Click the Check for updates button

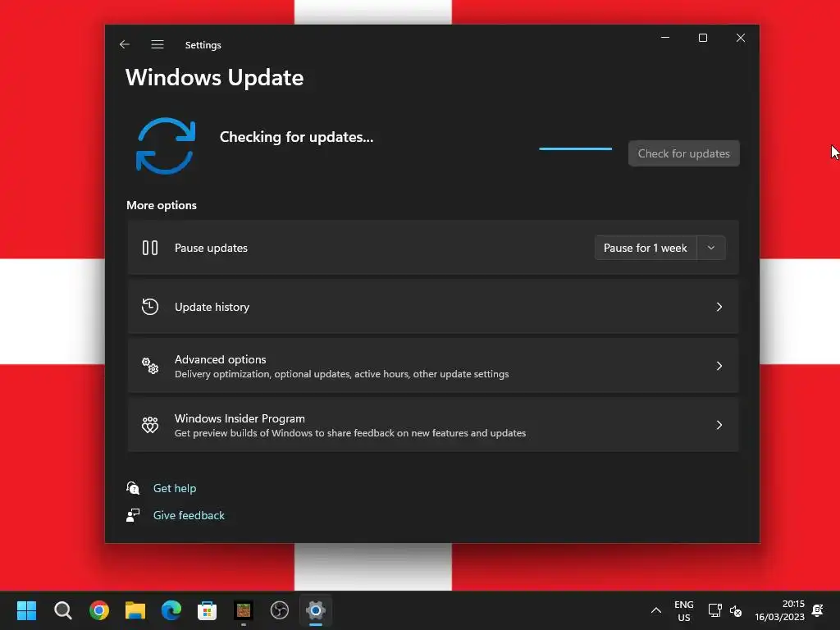[683, 153]
